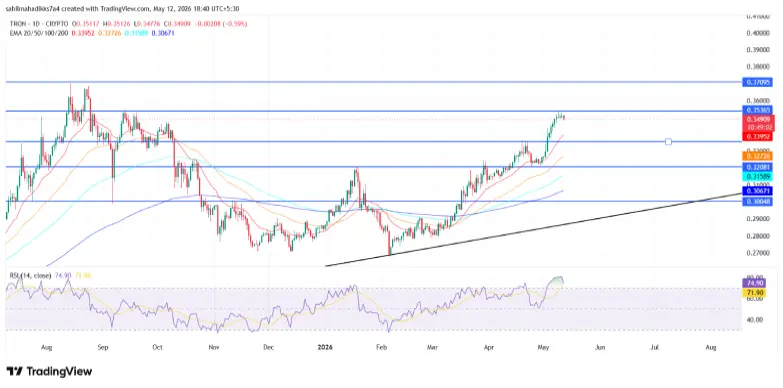The height and width of the screenshot is (388, 783).
Task: Click the 0.28000 price axis label
Action: coord(757,236)
